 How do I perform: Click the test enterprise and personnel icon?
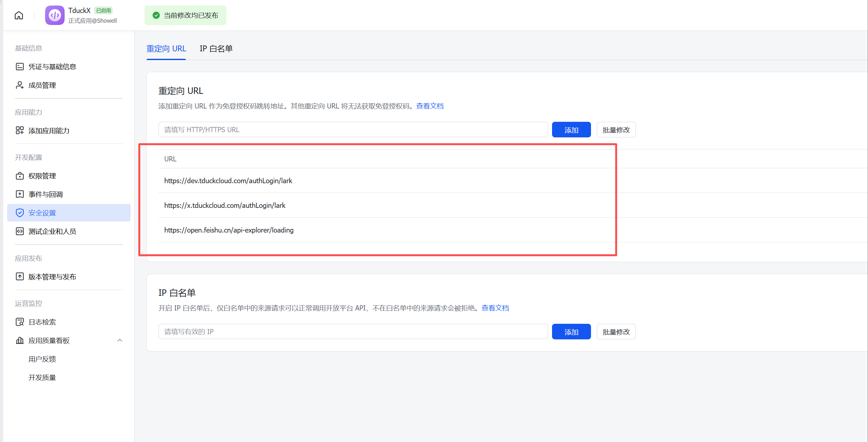click(20, 232)
